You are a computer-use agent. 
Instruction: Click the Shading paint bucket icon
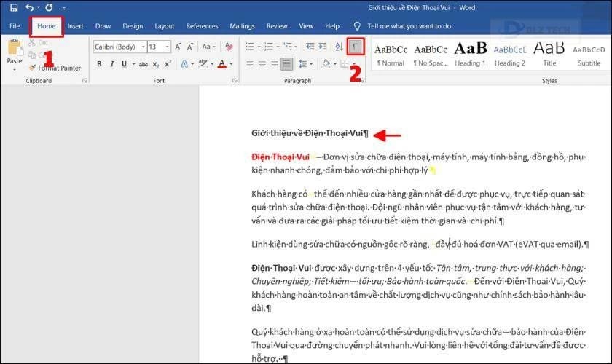pyautogui.click(x=326, y=63)
